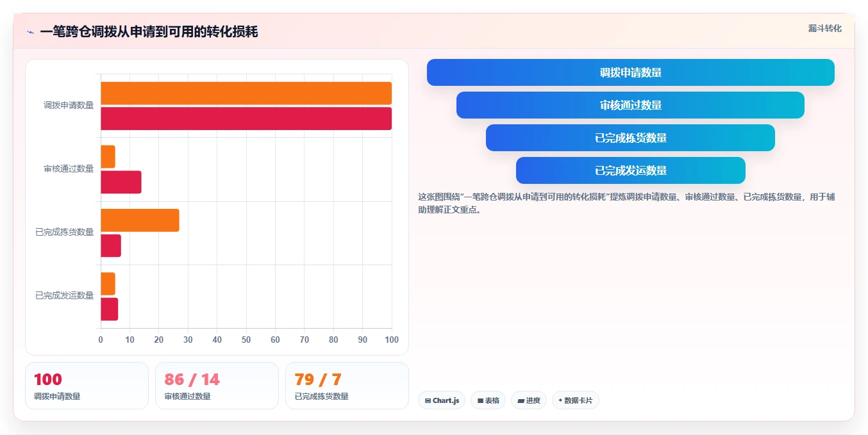Click the orange bar for 已完成发运数量

108,284
